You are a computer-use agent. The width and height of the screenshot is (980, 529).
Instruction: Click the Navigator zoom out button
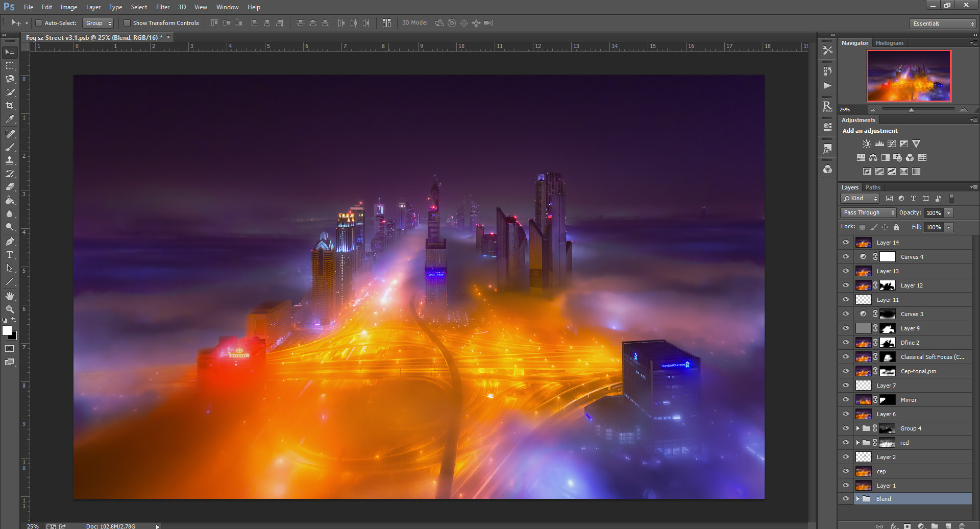(873, 110)
